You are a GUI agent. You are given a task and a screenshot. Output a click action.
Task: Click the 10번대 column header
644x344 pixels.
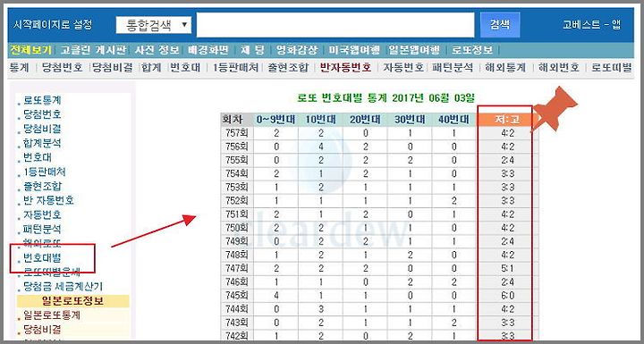click(320, 120)
